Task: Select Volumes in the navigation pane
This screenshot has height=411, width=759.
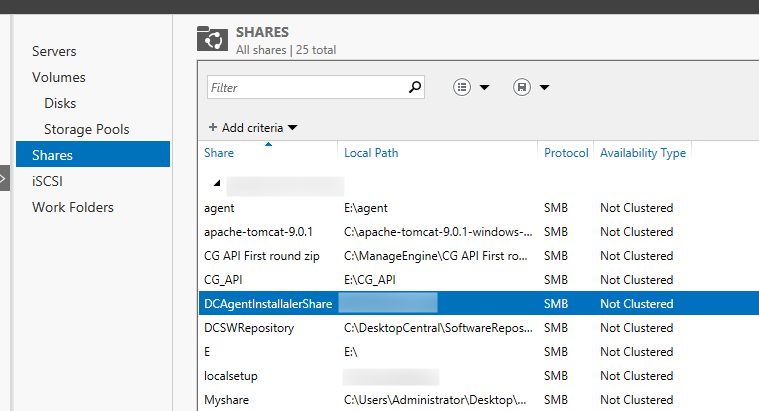Action: tap(58, 77)
